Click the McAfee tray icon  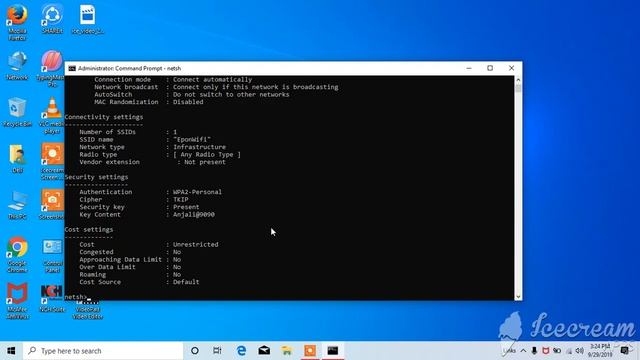[546, 351]
